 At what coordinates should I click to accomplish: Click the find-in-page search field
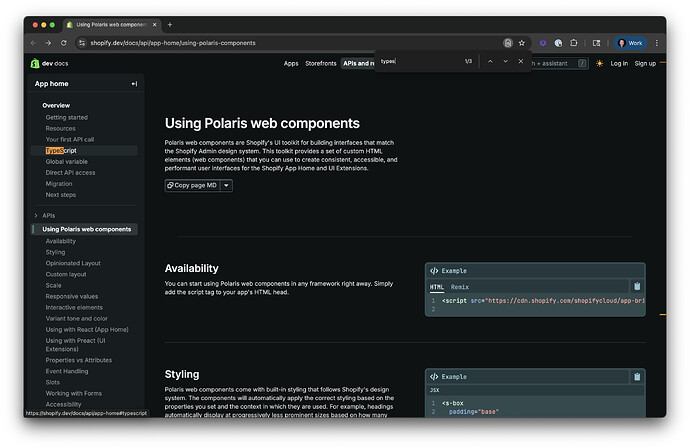[420, 62]
